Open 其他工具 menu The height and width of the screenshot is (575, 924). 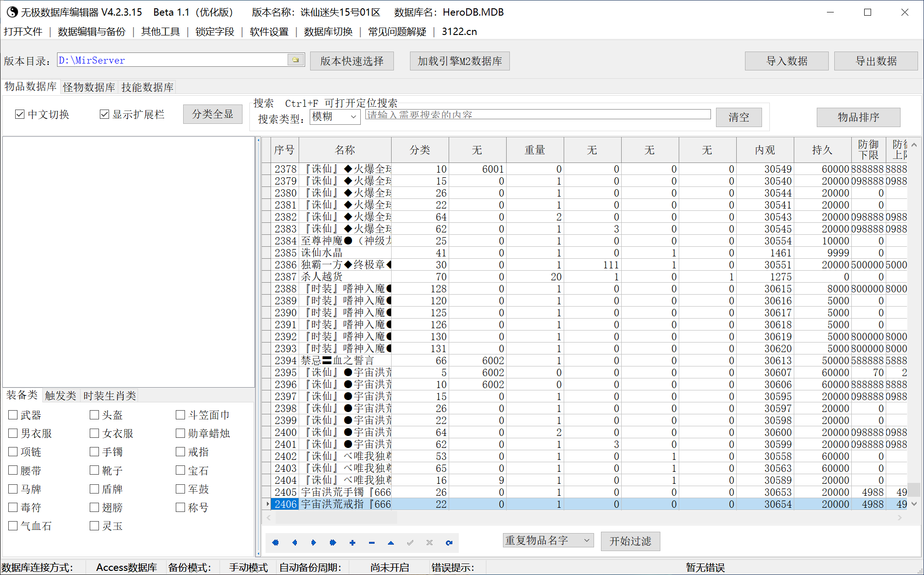click(x=161, y=32)
